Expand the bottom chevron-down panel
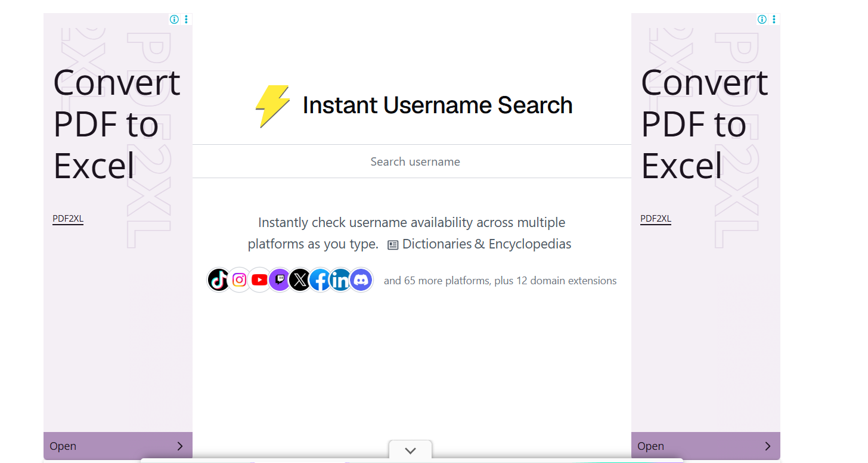Viewport: 868px width, 463px height. pyautogui.click(x=410, y=450)
